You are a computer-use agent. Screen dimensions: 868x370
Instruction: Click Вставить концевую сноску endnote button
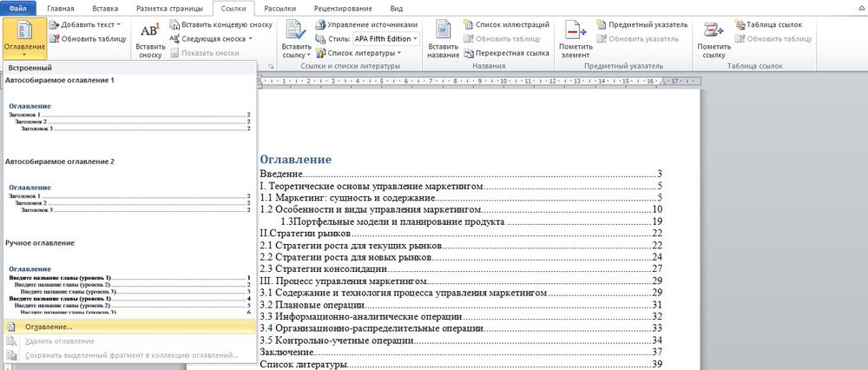pyautogui.click(x=220, y=25)
